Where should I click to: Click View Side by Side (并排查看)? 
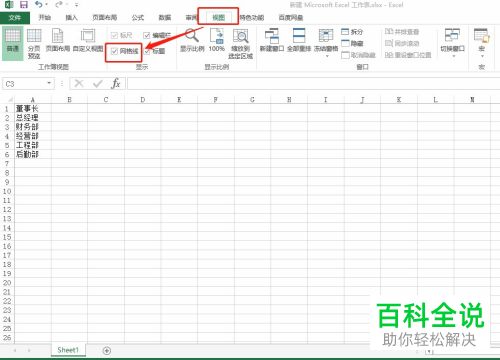(x=402, y=32)
